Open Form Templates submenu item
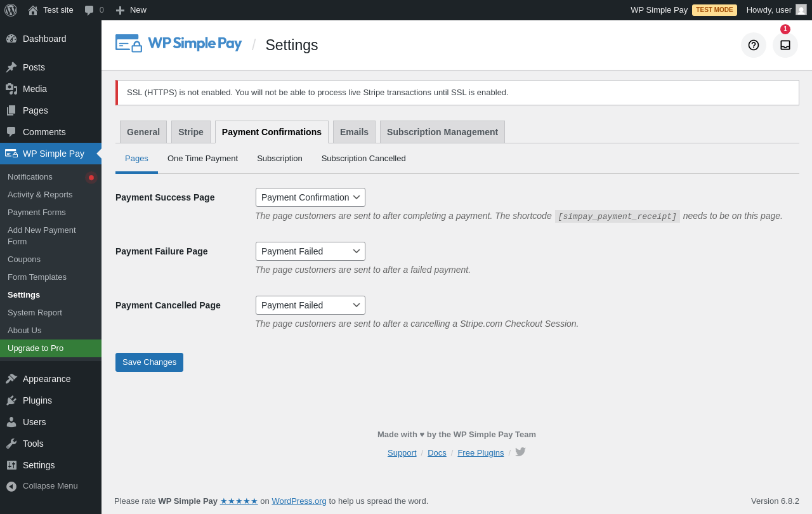This screenshot has width=812, height=514. (51, 277)
